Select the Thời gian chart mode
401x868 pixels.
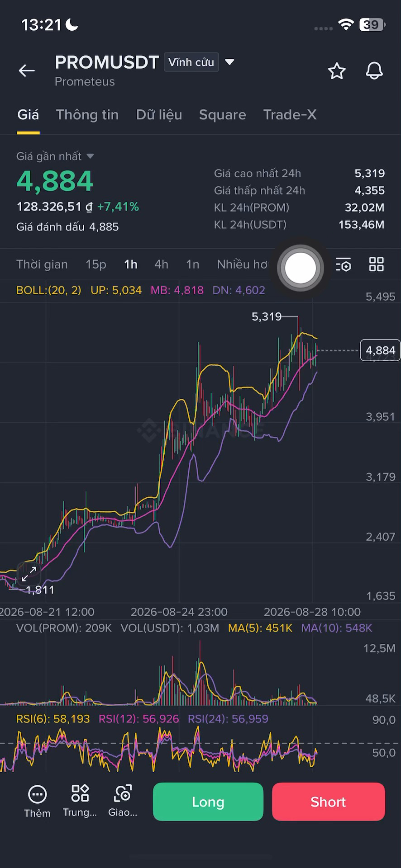42,264
